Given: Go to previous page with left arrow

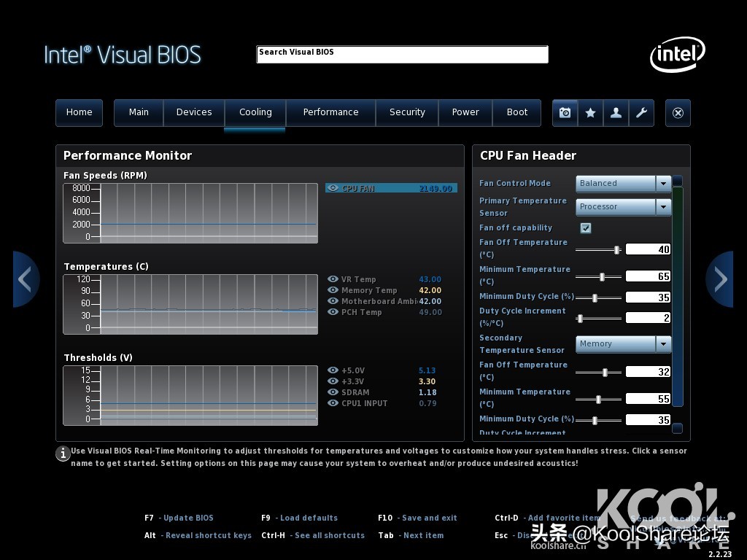Looking at the screenshot, I should [x=26, y=279].
